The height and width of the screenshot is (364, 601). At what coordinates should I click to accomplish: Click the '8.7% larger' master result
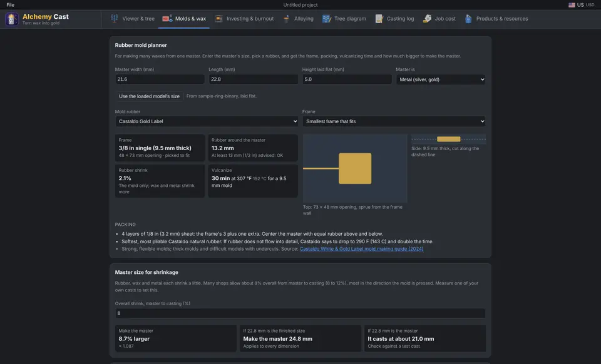[x=134, y=339]
